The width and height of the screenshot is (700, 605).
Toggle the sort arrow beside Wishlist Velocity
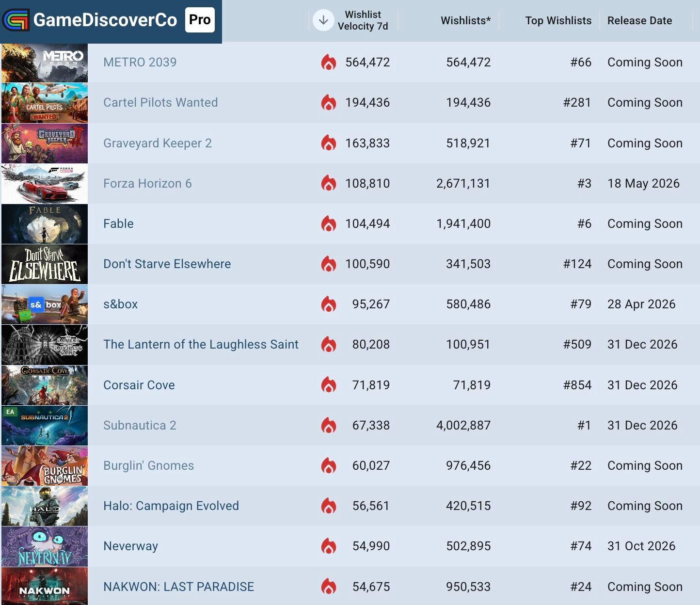click(x=323, y=20)
